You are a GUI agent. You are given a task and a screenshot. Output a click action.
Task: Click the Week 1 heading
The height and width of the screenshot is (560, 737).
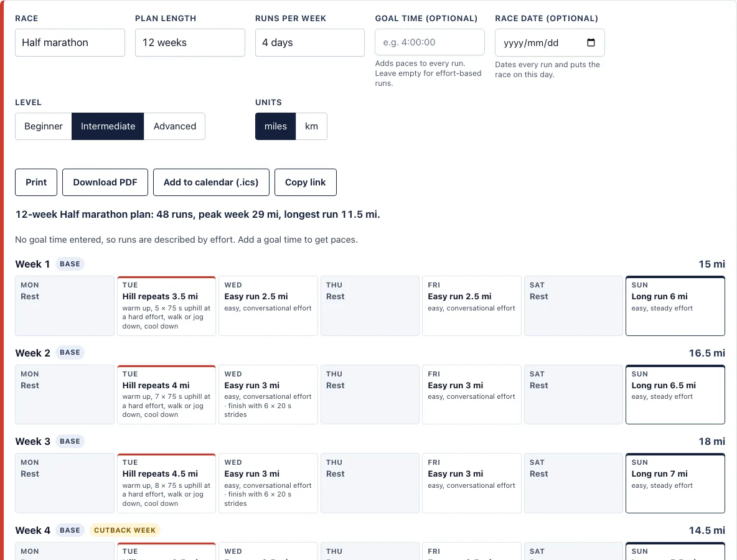(32, 264)
